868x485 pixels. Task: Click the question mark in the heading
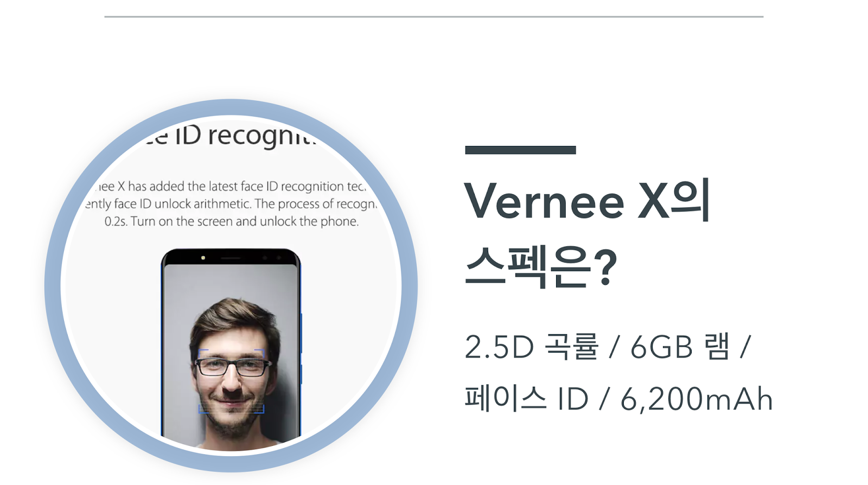[606, 266]
